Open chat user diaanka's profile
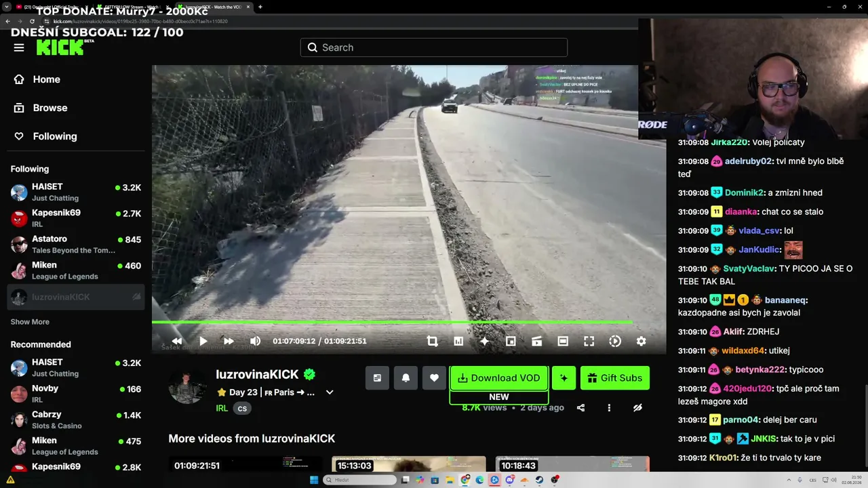The height and width of the screenshot is (488, 868). tap(741, 211)
